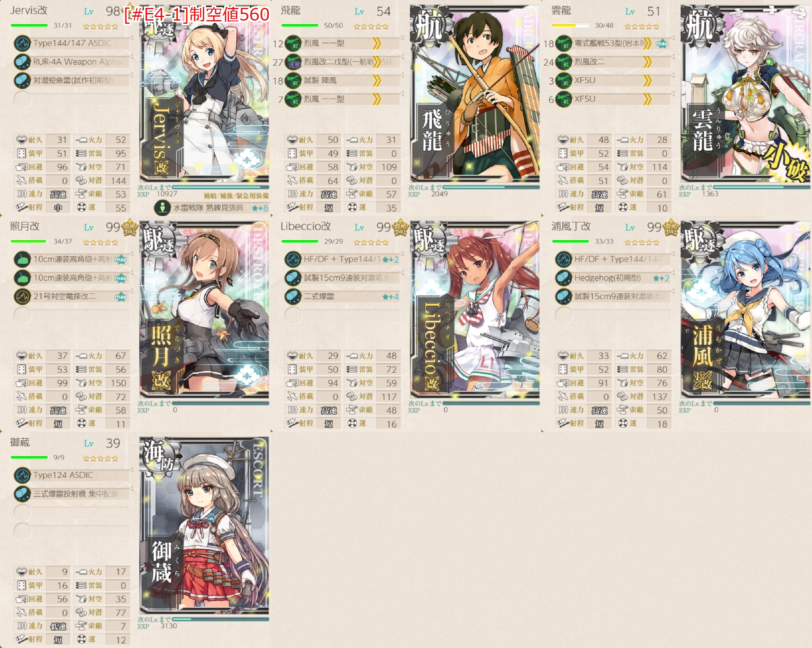
Task: Click the depth charge icon beside 二式爆雷
Action: 293,296
